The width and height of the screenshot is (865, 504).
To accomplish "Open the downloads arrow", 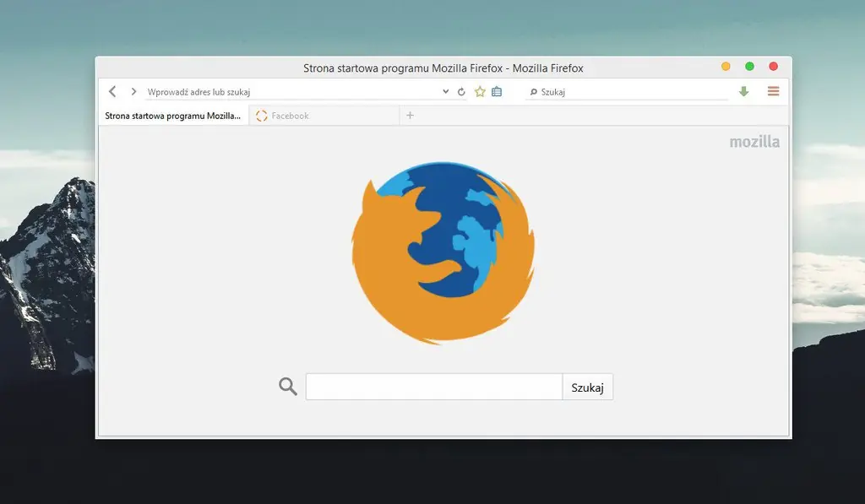I will coord(743,91).
